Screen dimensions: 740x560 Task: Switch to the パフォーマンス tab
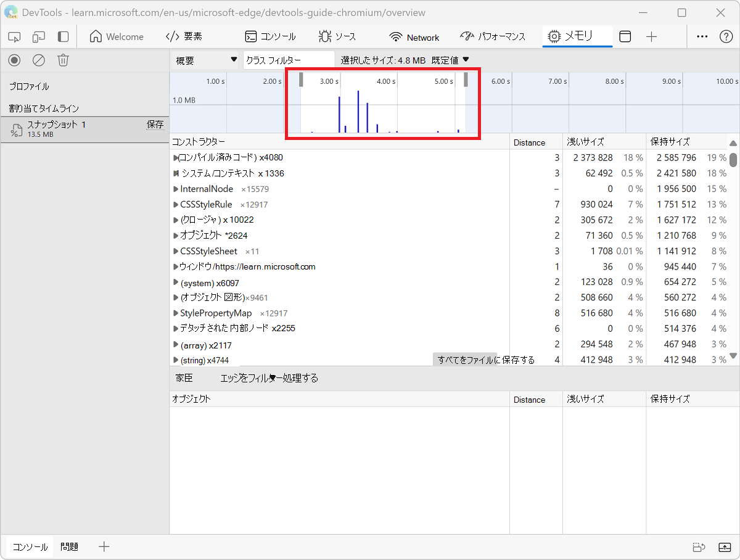[493, 37]
